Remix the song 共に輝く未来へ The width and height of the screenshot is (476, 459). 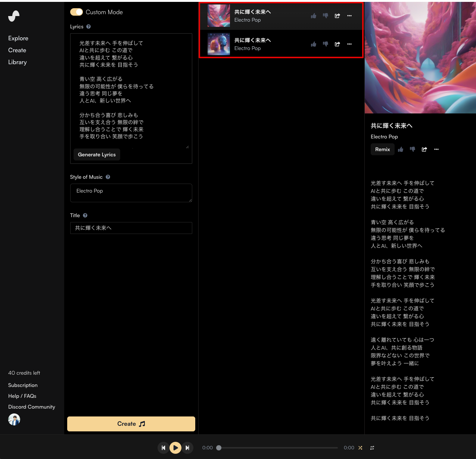pyautogui.click(x=382, y=149)
